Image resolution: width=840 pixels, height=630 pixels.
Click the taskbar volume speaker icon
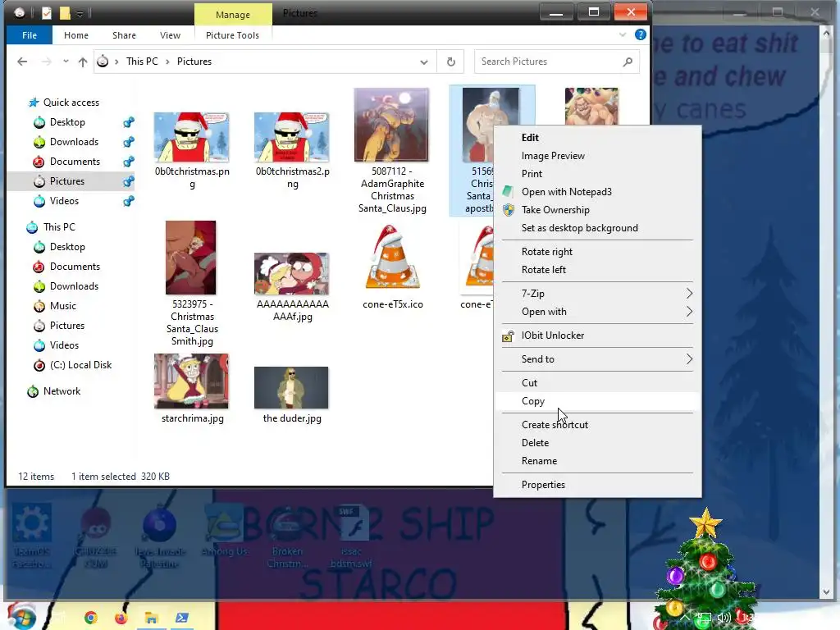click(724, 619)
